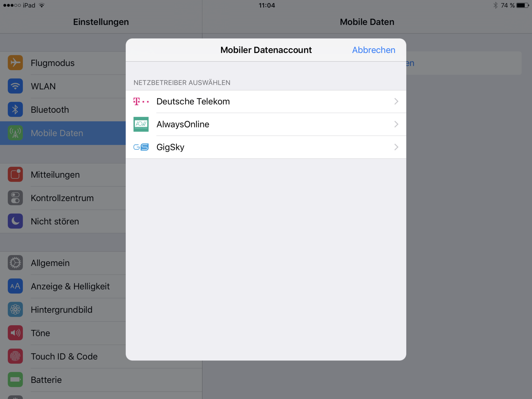532x399 pixels.
Task: Tap the Töne speaker icon
Action: (15, 333)
